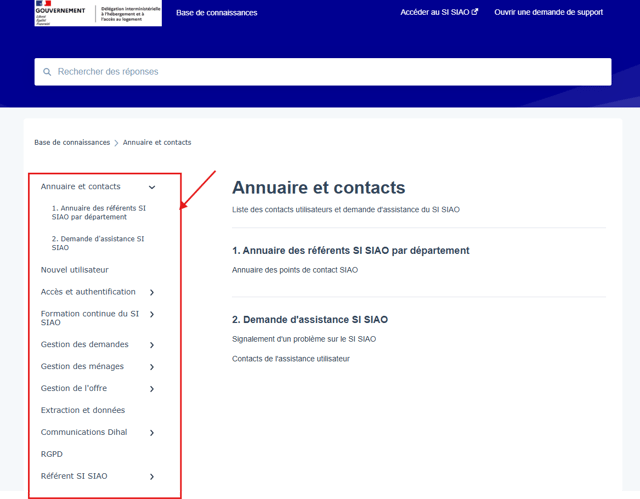
Task: Expand the Gestion de l'offre chevron
Action: click(x=152, y=389)
